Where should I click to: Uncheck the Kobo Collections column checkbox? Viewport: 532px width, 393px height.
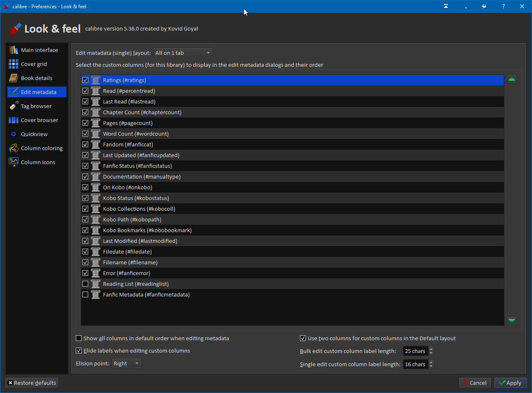coord(85,209)
